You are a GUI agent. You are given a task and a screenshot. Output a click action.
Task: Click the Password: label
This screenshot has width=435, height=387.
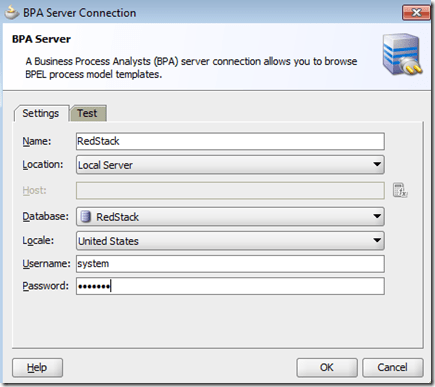[45, 286]
